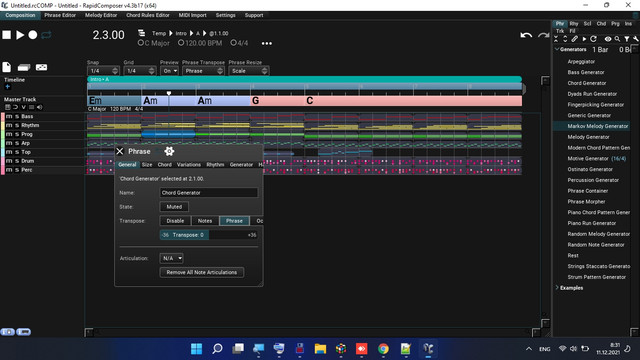Click the new composition document icon
640x360 pixels.
[x=7, y=67]
